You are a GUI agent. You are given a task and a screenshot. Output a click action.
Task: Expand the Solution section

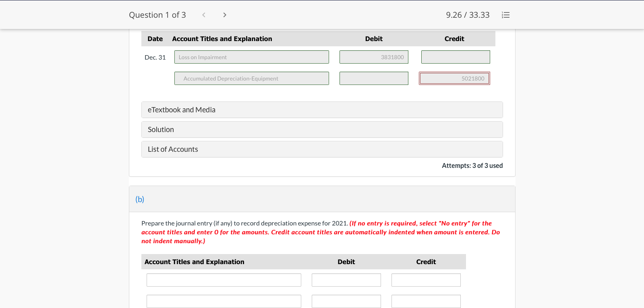click(322, 130)
